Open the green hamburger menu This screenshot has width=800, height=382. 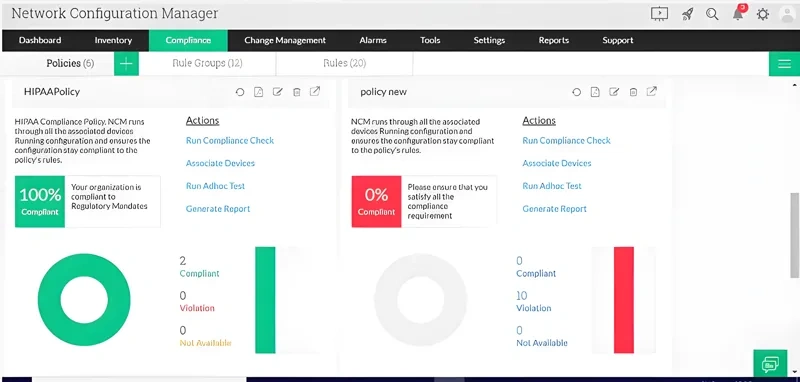point(784,64)
